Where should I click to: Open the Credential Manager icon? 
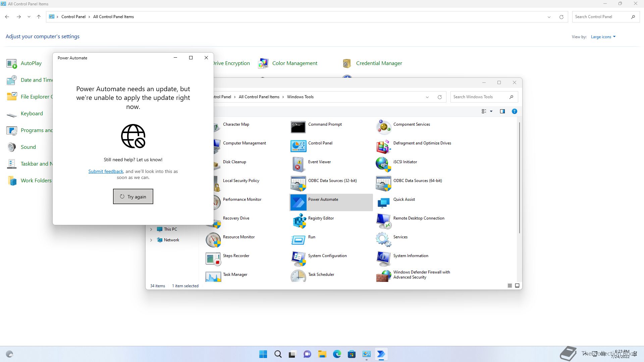[x=347, y=63]
